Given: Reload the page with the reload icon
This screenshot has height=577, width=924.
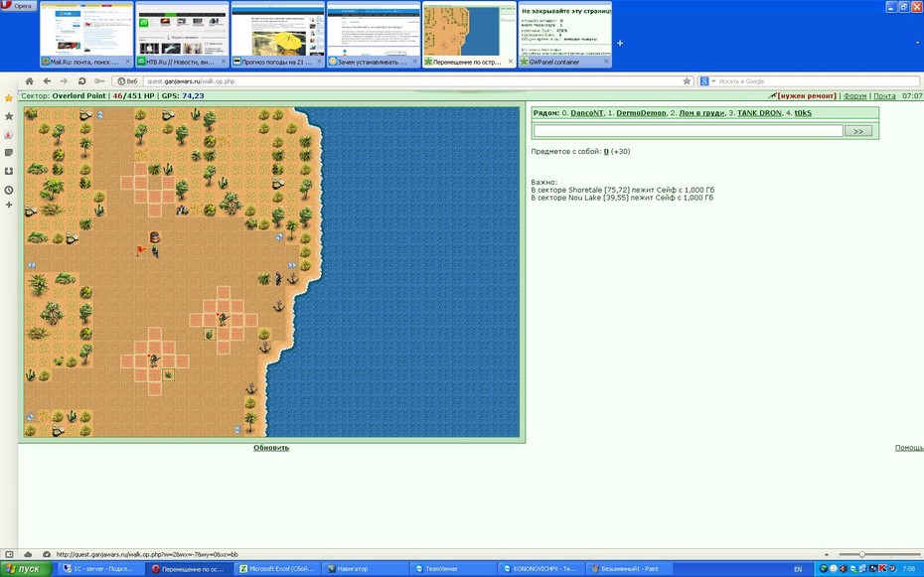Looking at the screenshot, I should 81,81.
